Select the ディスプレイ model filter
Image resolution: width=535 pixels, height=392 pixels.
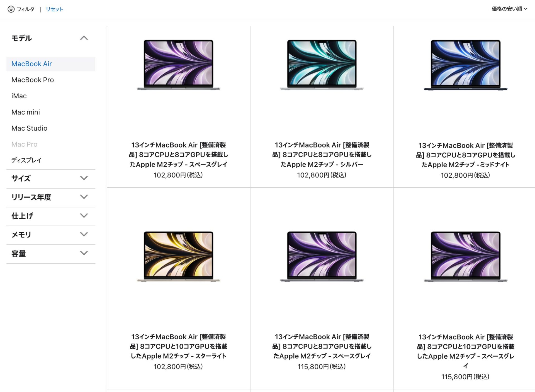[26, 160]
